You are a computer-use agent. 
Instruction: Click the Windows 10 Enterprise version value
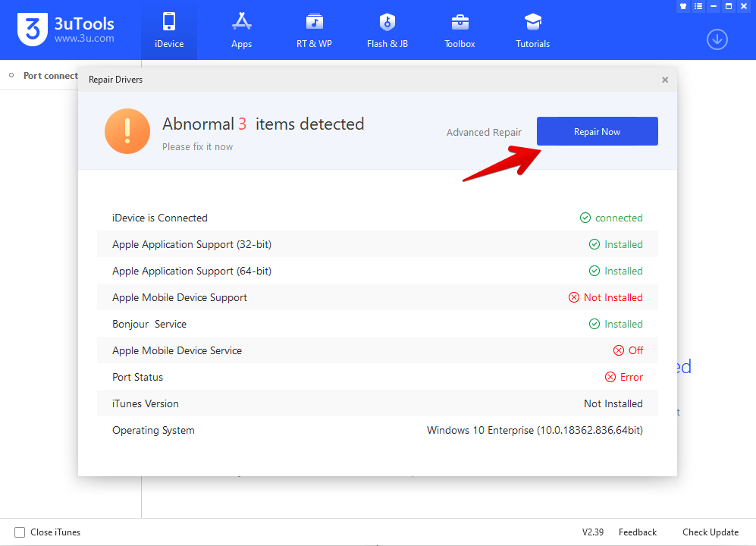(535, 430)
